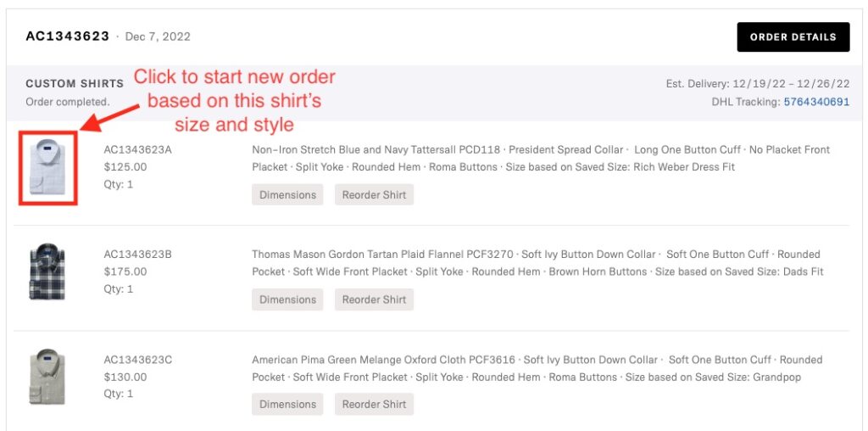Reorder the Gordon Tartan Plaid Flannel shirt
Image resolution: width=868 pixels, height=431 pixels.
[x=374, y=299]
